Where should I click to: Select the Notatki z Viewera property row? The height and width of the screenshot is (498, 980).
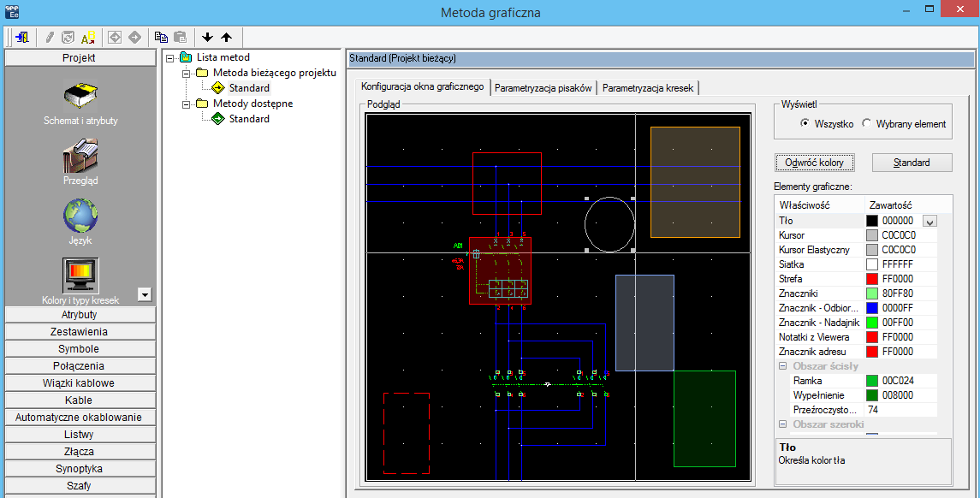pyautogui.click(x=856, y=337)
